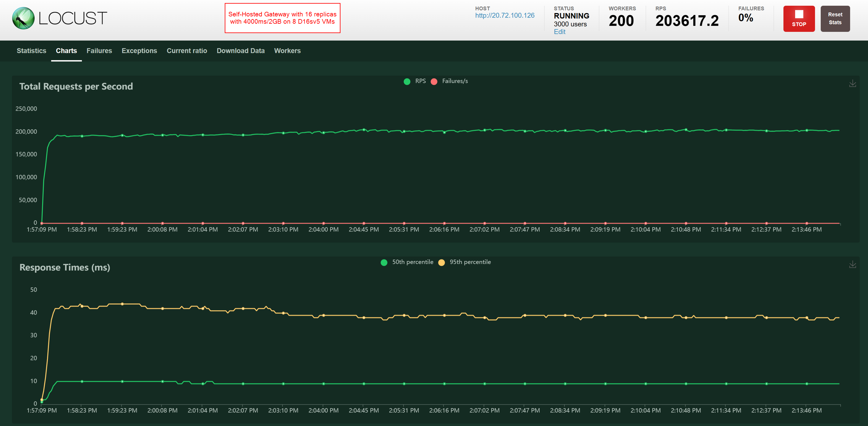868x426 pixels.
Task: Click the Edit link under users
Action: 559,32
